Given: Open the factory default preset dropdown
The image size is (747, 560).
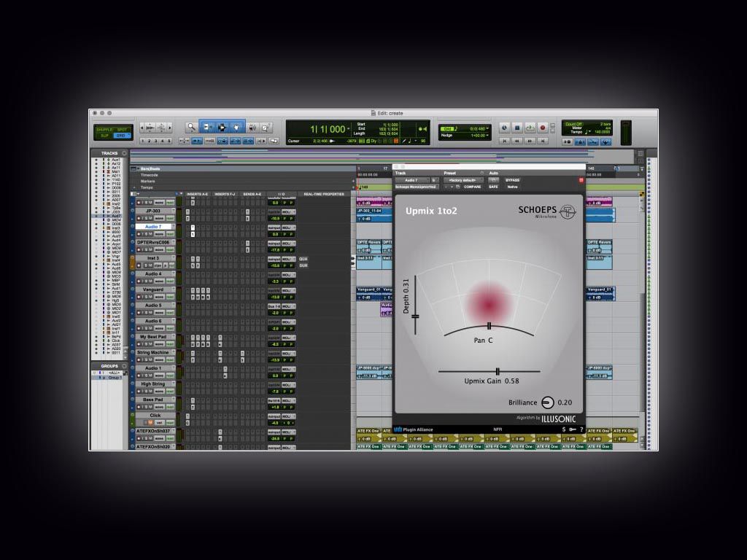Looking at the screenshot, I should point(463,180).
